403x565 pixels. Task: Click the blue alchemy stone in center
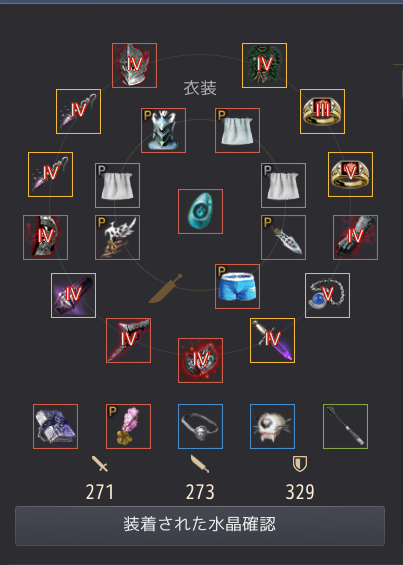click(x=200, y=211)
